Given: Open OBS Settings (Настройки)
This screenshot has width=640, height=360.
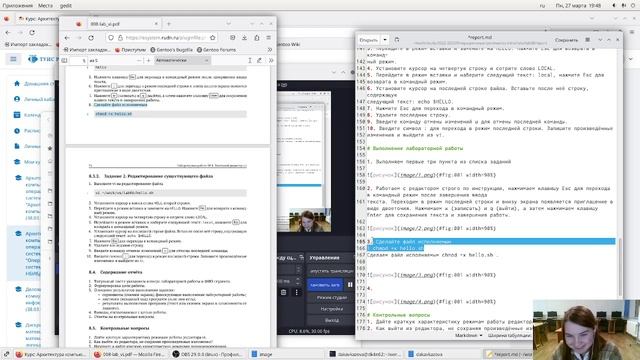Looking at the screenshot, I should [x=331, y=309].
